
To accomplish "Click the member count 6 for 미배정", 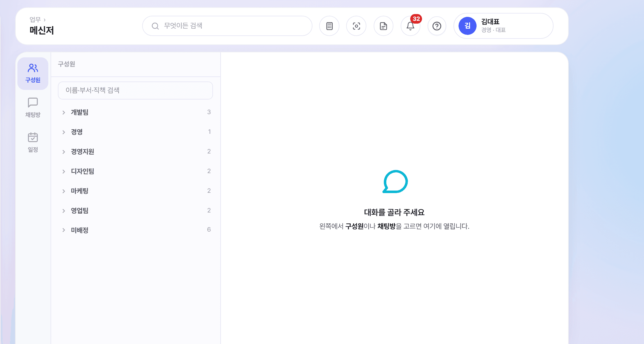I will [209, 230].
